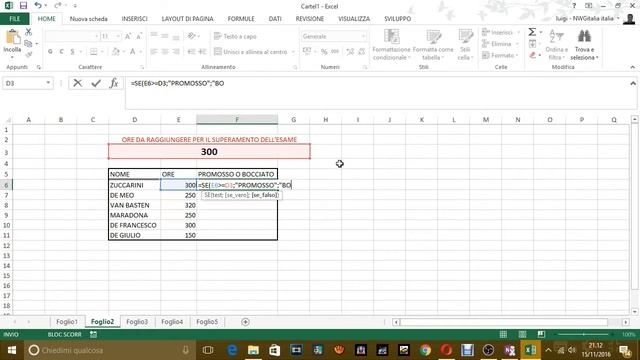This screenshot has width=640, height=360.
Task: Open Appunti clipboard dialog launcher
Action: [x=39, y=67]
